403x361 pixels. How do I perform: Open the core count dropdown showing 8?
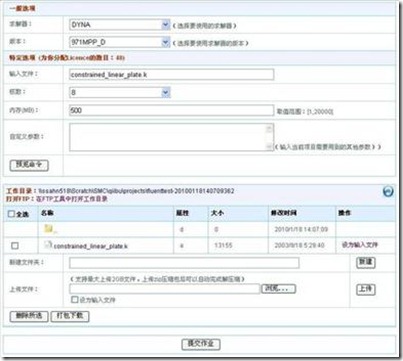pyautogui.click(x=120, y=92)
